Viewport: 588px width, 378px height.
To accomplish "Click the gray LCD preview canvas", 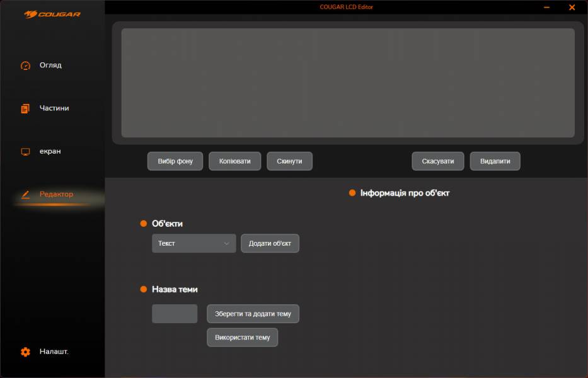I will [x=347, y=83].
